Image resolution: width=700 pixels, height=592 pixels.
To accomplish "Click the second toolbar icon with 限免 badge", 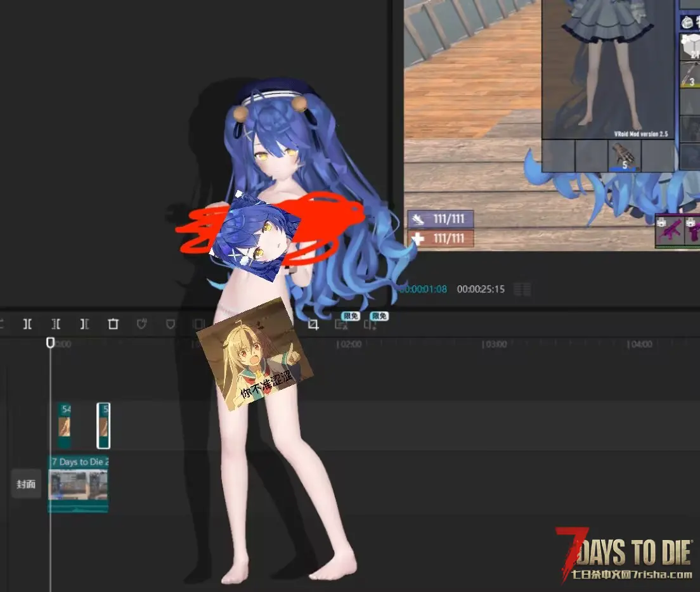I will pos(370,324).
